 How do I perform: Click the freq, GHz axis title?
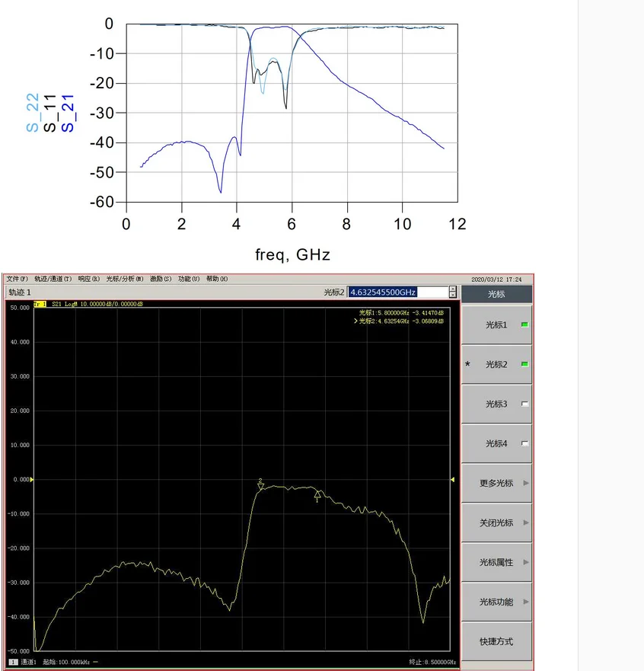(292, 255)
